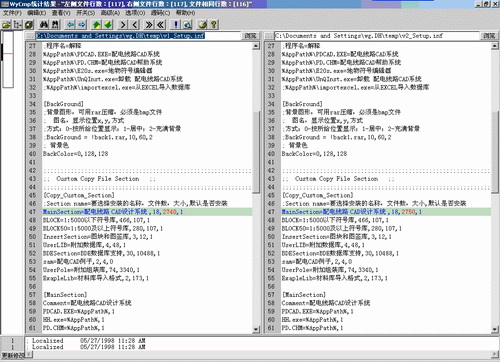
Task: Click [BackGround] line in left pane
Action: (63, 104)
